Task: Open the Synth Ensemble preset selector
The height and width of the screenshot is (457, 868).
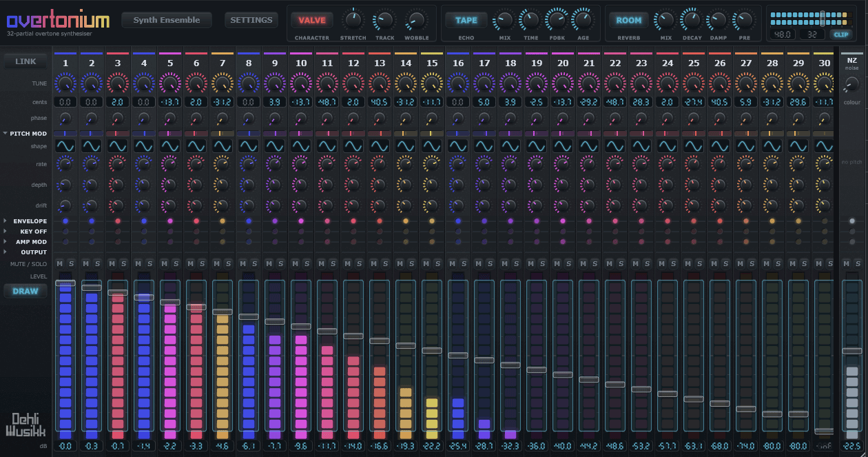Action: click(167, 20)
